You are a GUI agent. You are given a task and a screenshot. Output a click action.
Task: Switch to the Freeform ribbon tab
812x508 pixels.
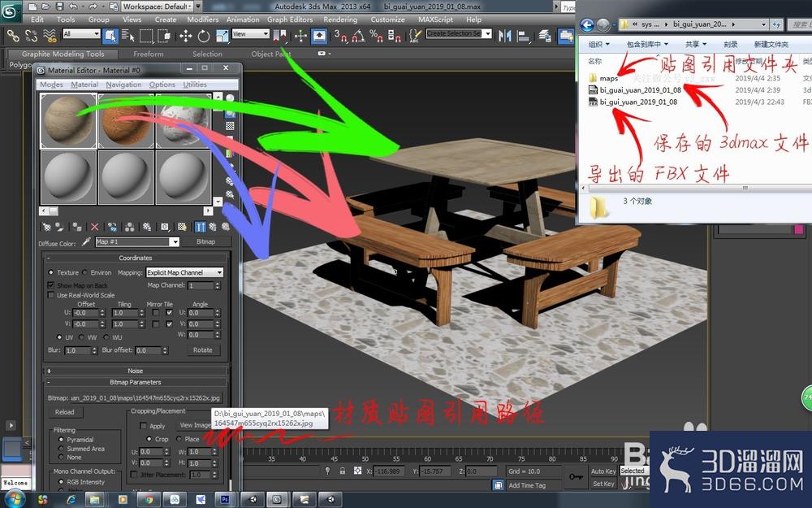click(x=148, y=54)
